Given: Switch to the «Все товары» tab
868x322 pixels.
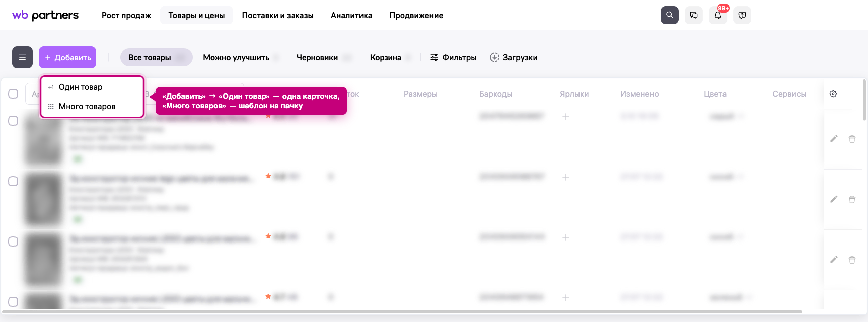Looking at the screenshot, I should (x=157, y=57).
